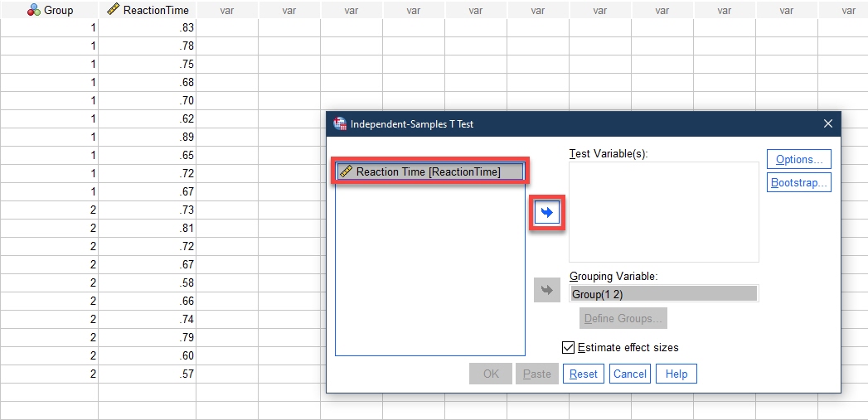The height and width of the screenshot is (420, 868).
Task: Select the cell with value .66
Action: tap(148, 301)
